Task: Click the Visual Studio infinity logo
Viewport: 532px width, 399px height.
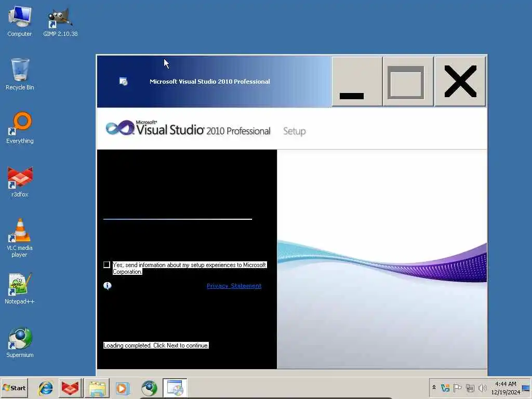Action: [x=120, y=128]
